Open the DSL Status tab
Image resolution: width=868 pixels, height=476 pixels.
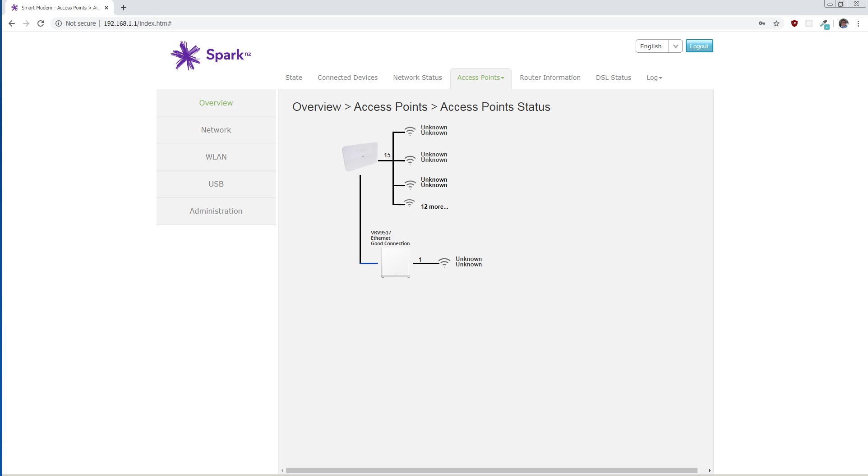[x=613, y=78]
